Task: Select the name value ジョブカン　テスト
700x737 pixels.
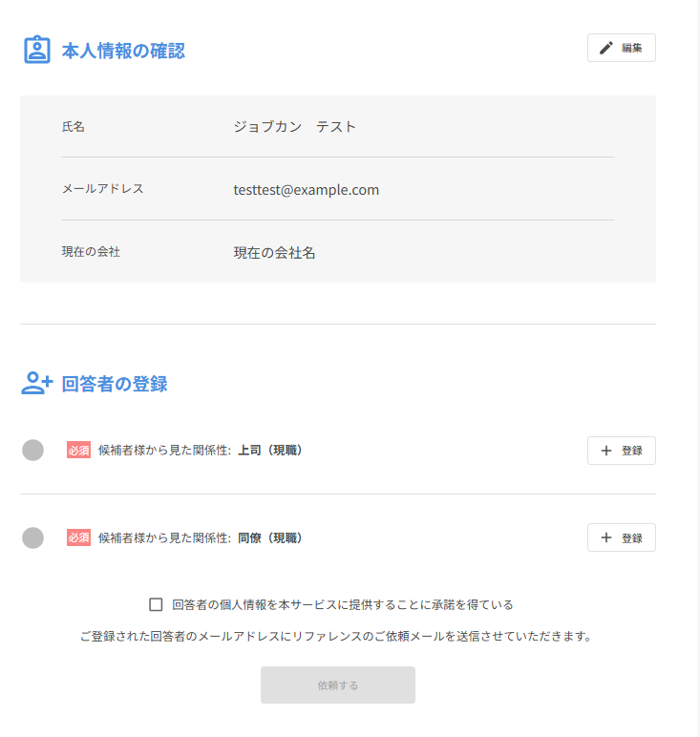Action: 294,127
